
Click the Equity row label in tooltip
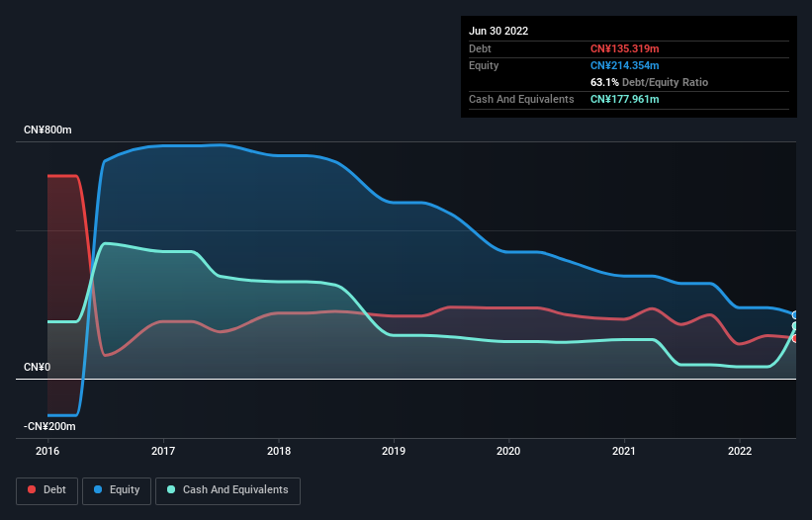(484, 65)
